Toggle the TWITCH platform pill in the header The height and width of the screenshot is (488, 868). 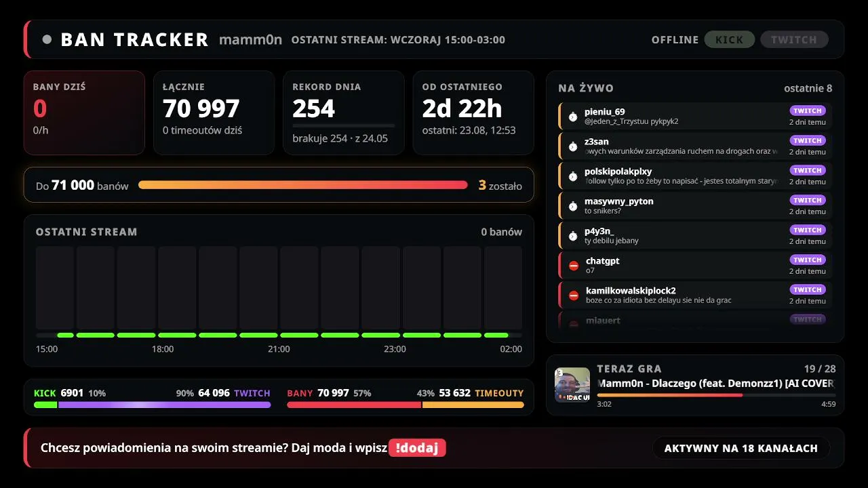[x=794, y=39]
